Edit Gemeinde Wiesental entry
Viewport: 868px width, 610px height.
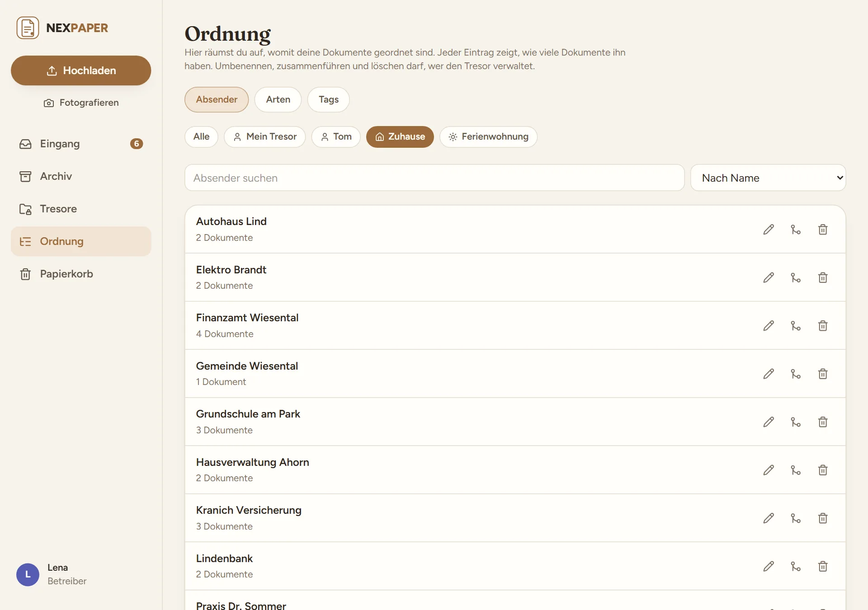pos(769,374)
